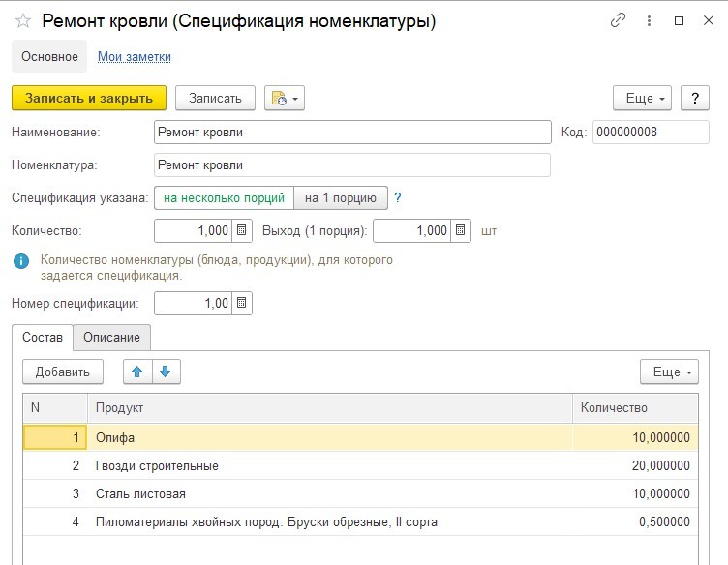Open calculator for Количество field
Viewport: 728px width, 565px height.
243,230
